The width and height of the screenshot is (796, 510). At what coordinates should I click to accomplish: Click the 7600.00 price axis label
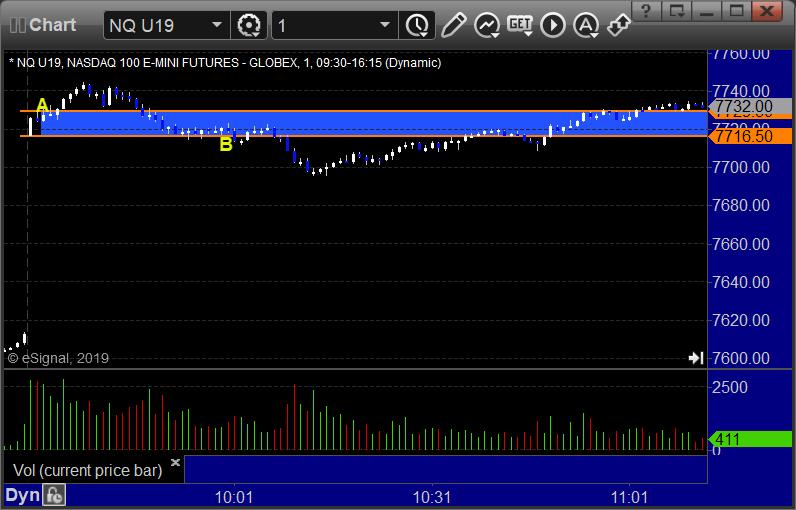741,358
